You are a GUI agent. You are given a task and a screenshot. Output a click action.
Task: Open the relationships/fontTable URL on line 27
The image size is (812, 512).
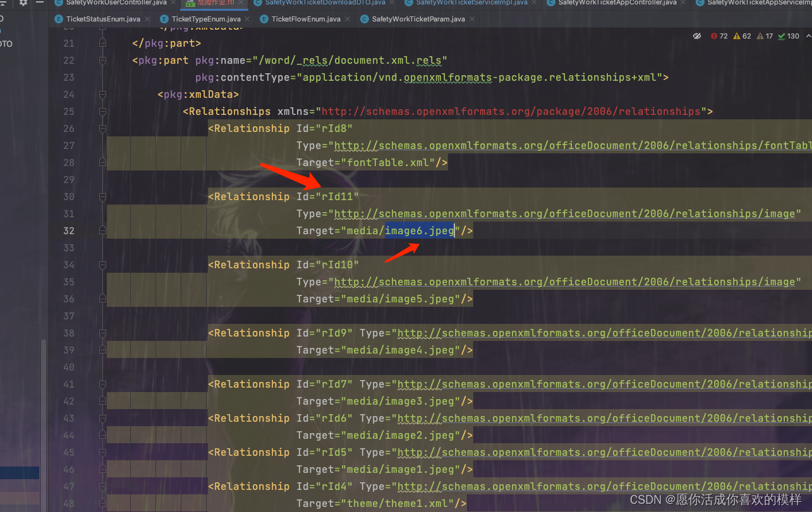573,146
